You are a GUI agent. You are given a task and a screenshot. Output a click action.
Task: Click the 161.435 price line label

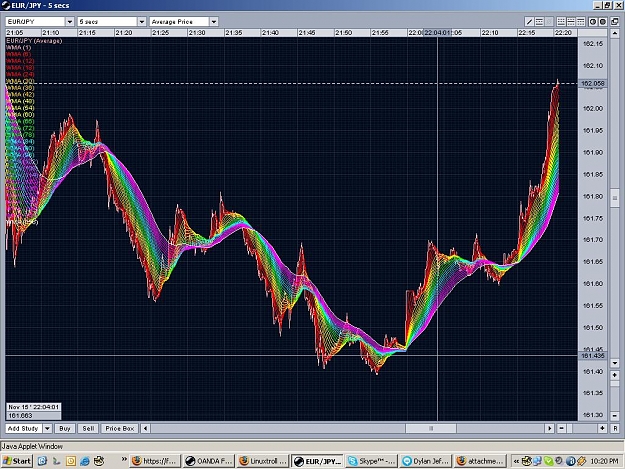pos(593,355)
